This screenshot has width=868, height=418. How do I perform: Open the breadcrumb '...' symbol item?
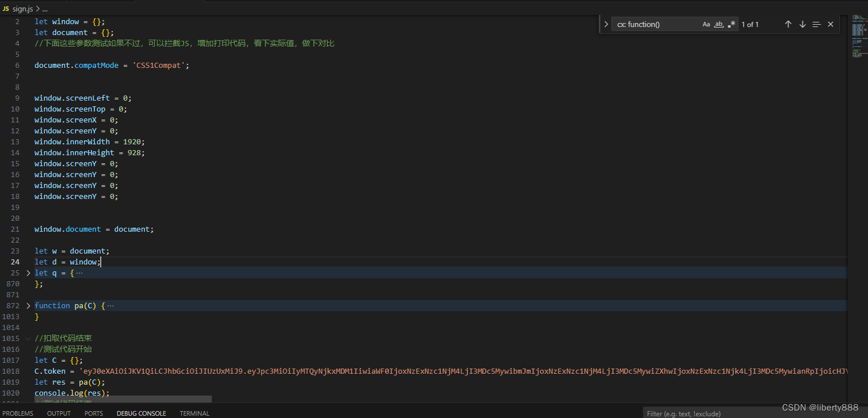click(45, 9)
